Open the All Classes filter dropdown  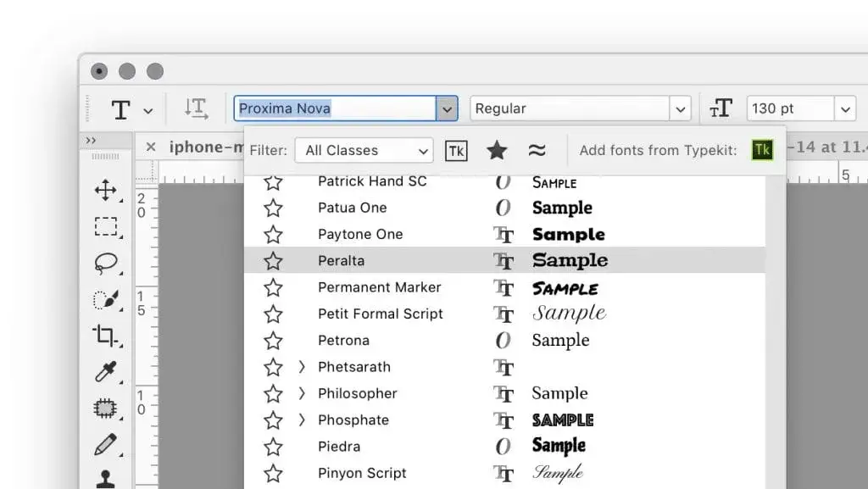[x=364, y=150]
